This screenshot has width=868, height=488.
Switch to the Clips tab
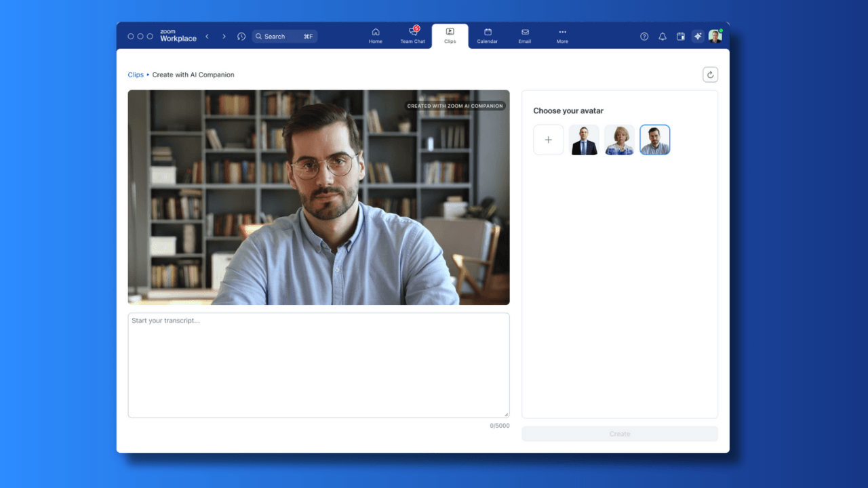450,35
